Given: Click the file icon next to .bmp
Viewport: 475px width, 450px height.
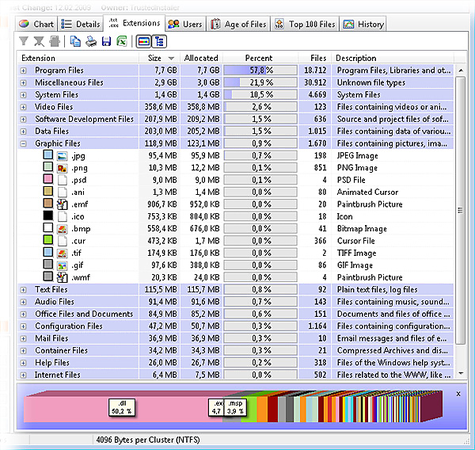Looking at the screenshot, I should tap(62, 229).
